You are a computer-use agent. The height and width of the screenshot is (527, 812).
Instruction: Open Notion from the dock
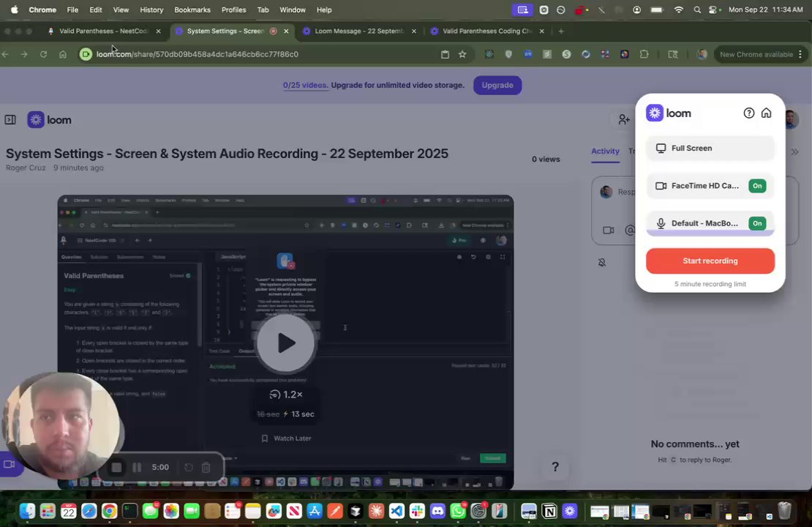pos(549,512)
